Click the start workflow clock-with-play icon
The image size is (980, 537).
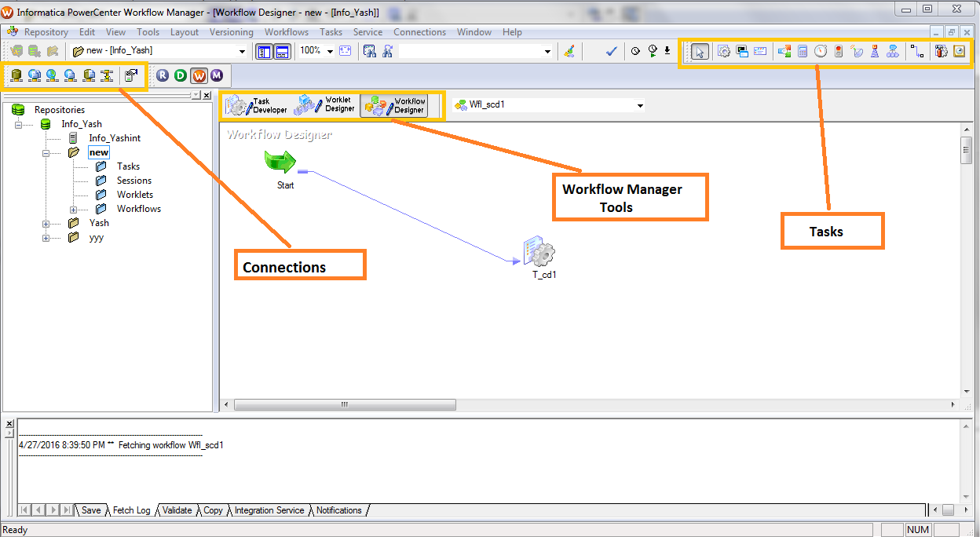[652, 51]
